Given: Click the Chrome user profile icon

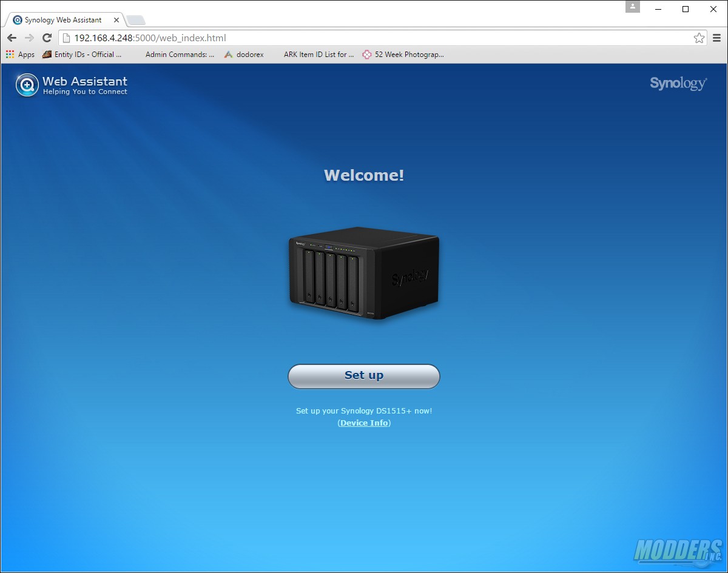Looking at the screenshot, I should 633,7.
